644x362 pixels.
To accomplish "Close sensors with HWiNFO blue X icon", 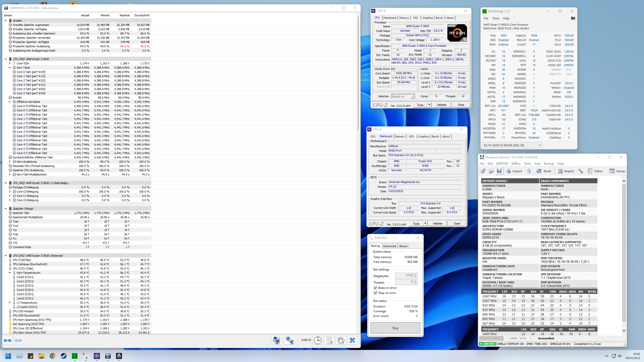I will [352, 340].
